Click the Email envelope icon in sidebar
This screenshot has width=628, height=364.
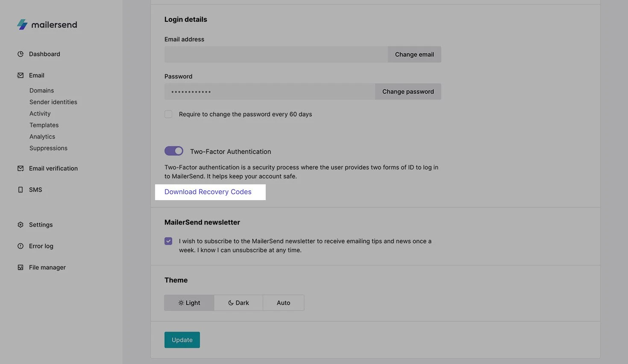click(21, 76)
